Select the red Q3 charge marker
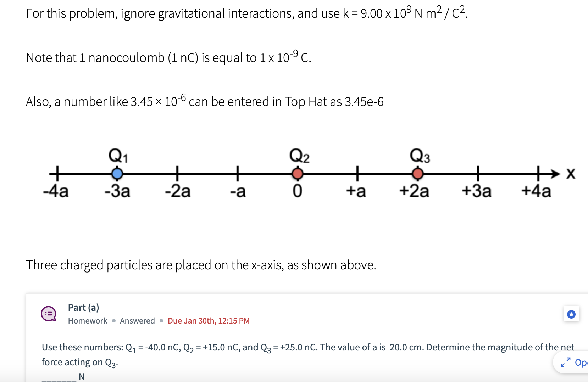Image resolution: width=588 pixels, height=382 pixels. click(417, 174)
